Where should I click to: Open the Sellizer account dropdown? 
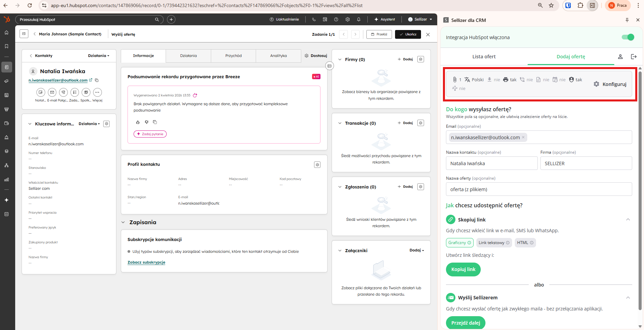click(x=420, y=20)
